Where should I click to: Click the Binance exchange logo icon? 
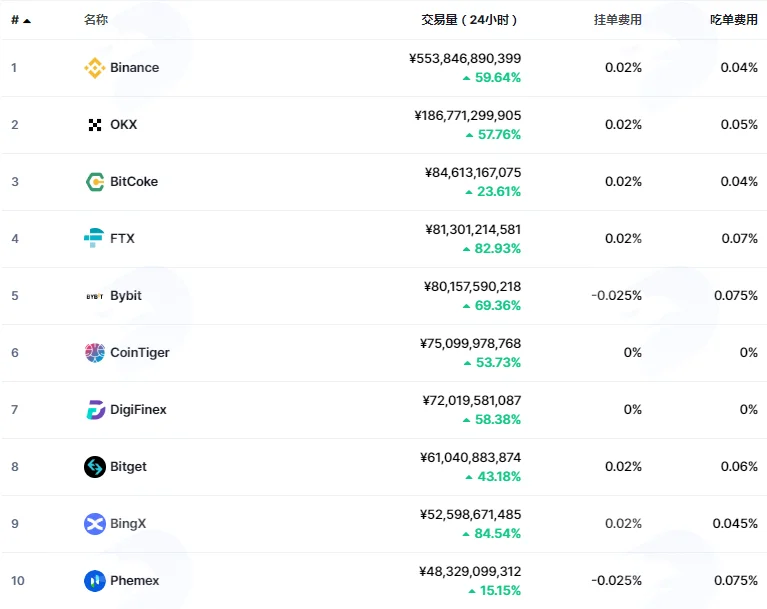tap(94, 68)
